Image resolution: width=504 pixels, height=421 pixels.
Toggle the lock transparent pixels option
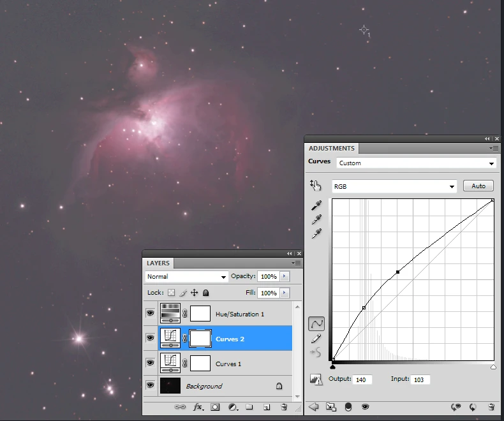(x=171, y=293)
